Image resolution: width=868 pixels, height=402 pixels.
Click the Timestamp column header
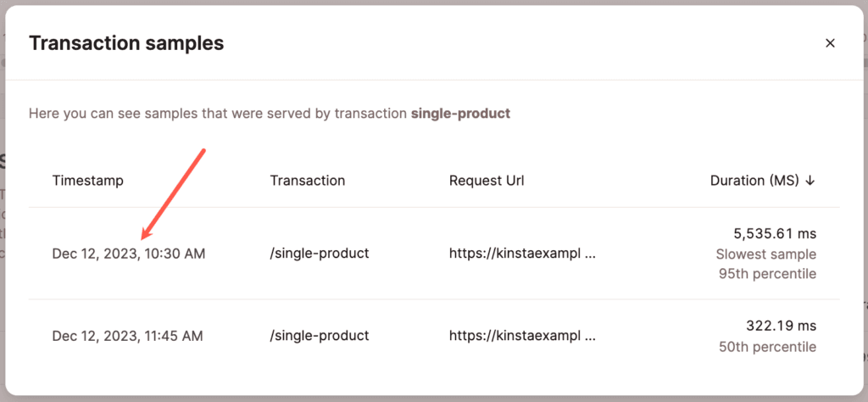[x=87, y=181]
